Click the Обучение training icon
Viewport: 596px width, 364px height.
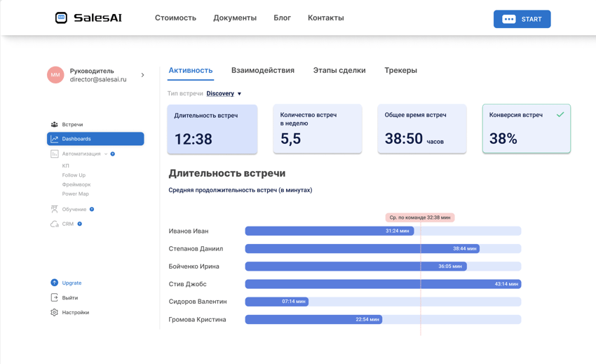54,209
